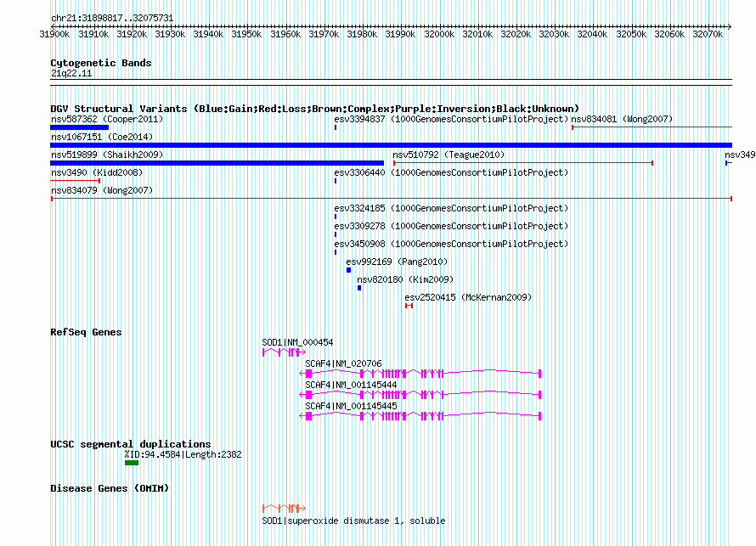Image resolution: width=756 pixels, height=546 pixels.
Task: Click the RefSeq Genes track title
Action: pos(86,332)
